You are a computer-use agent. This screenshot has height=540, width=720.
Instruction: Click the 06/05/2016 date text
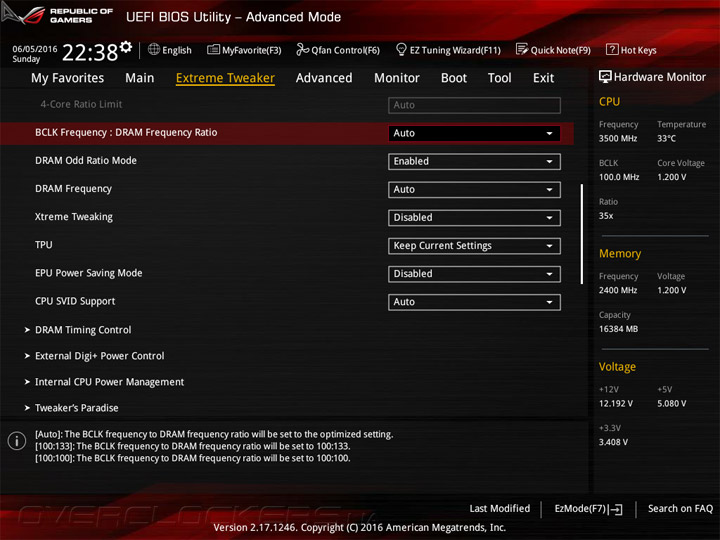pos(34,49)
